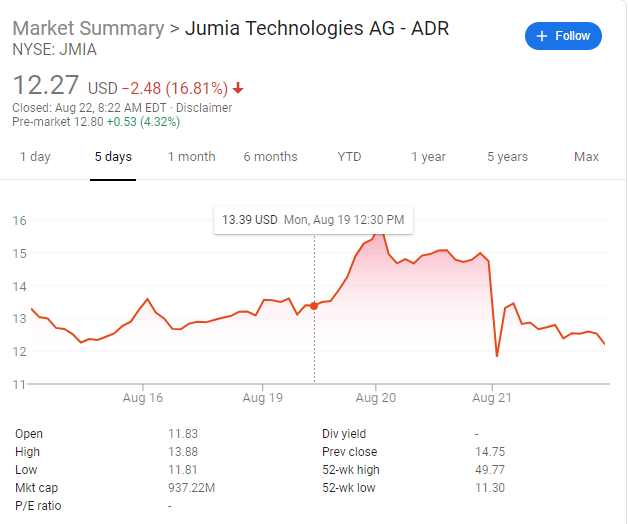Switch to the 1 month range
Screen dimensions: 628x524
pyautogui.click(x=191, y=157)
